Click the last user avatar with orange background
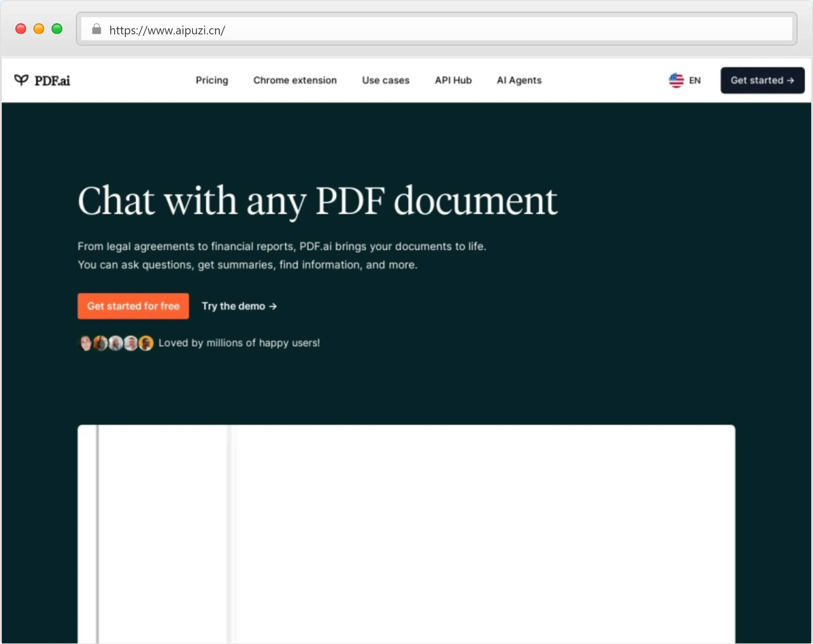 tap(146, 343)
